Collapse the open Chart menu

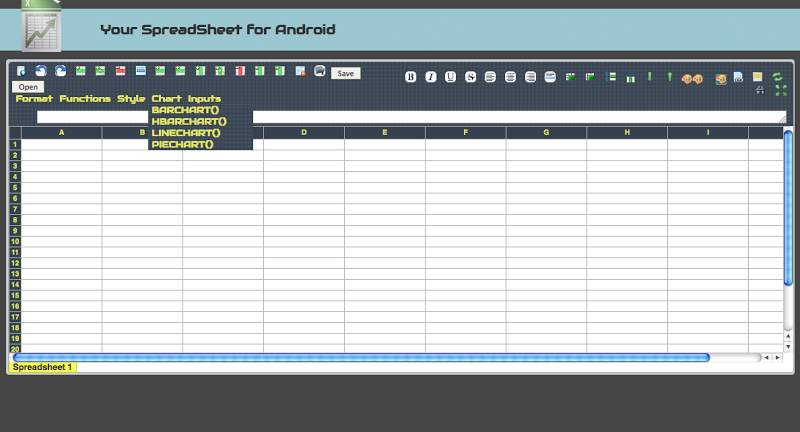pyautogui.click(x=166, y=98)
